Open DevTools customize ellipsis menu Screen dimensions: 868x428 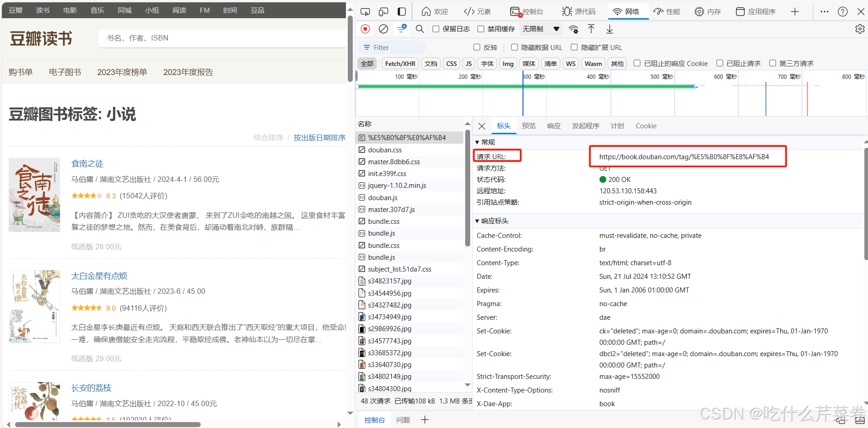point(824,11)
